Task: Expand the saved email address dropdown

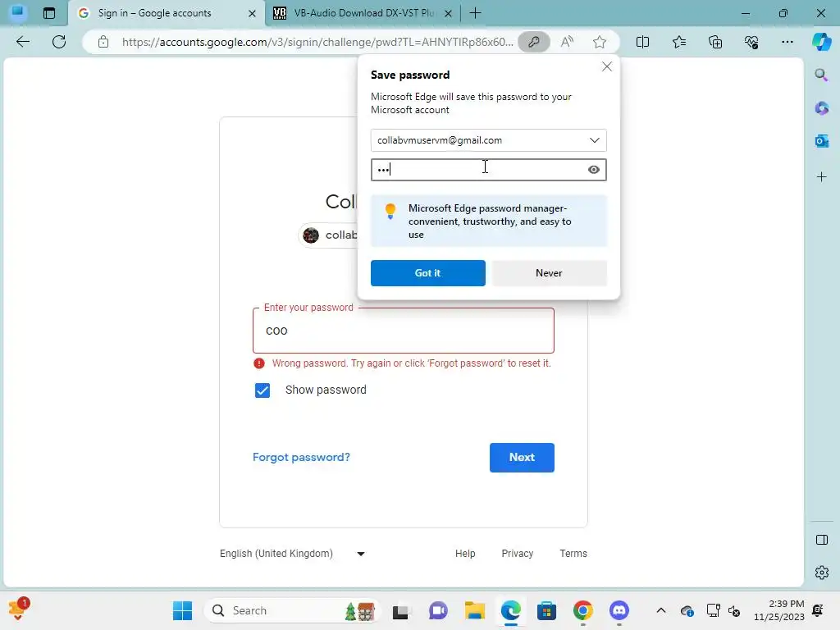Action: click(594, 140)
